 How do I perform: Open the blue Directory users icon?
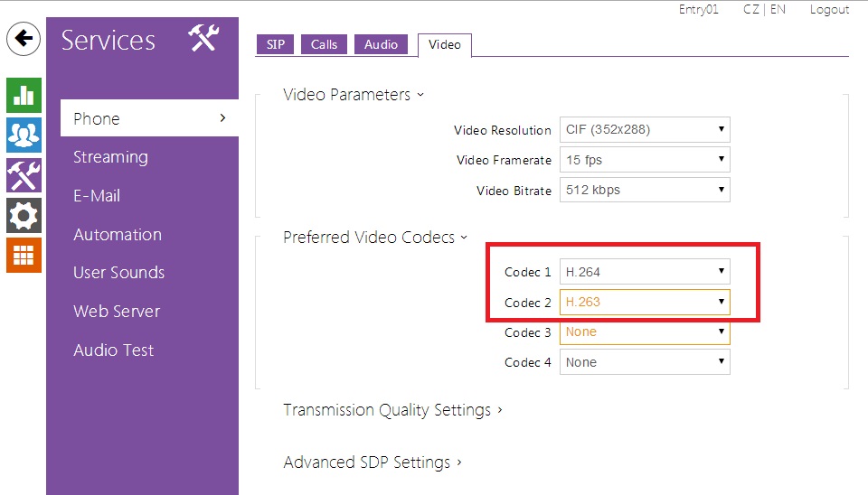click(24, 135)
